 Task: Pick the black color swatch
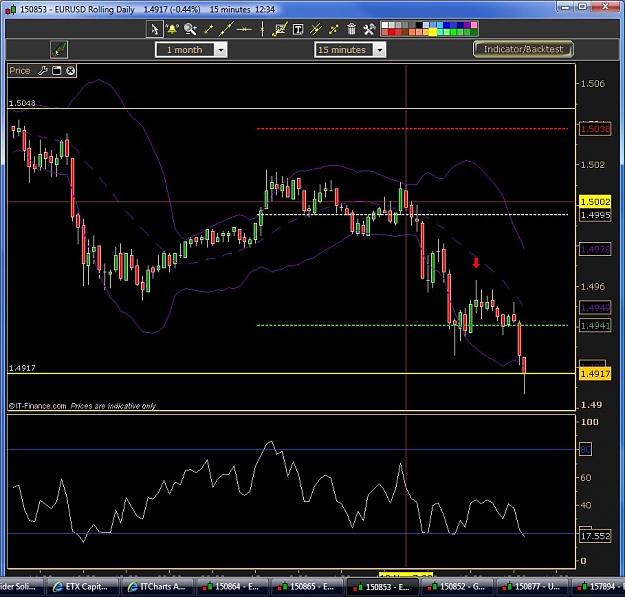click(x=419, y=25)
